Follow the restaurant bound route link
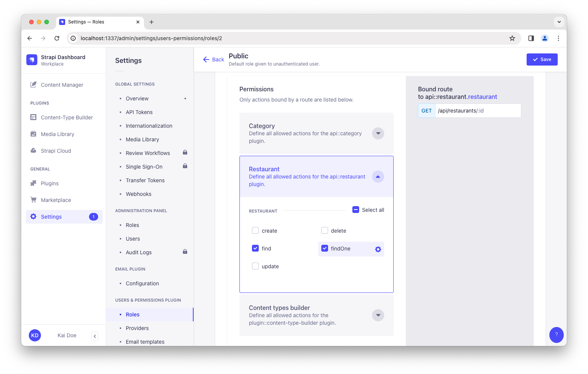The image size is (588, 374). point(482,97)
